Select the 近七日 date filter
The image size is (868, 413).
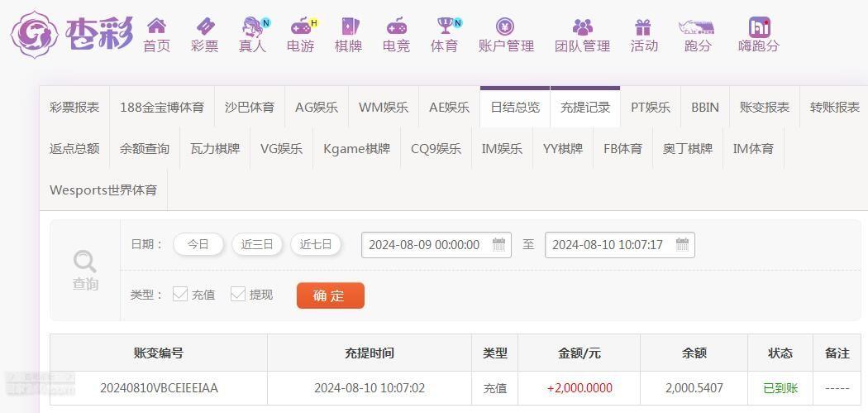(x=316, y=244)
